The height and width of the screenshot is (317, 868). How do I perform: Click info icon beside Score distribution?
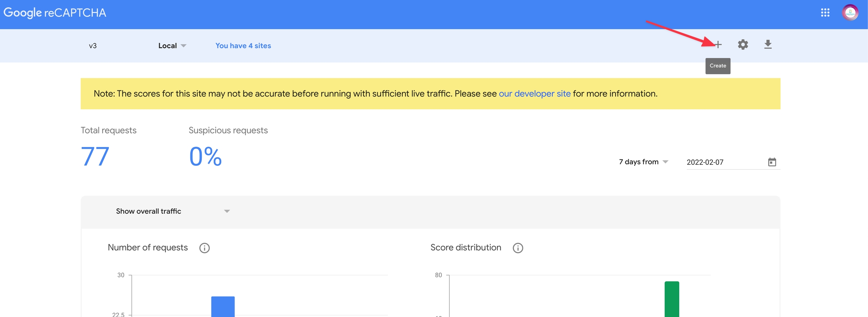(518, 248)
